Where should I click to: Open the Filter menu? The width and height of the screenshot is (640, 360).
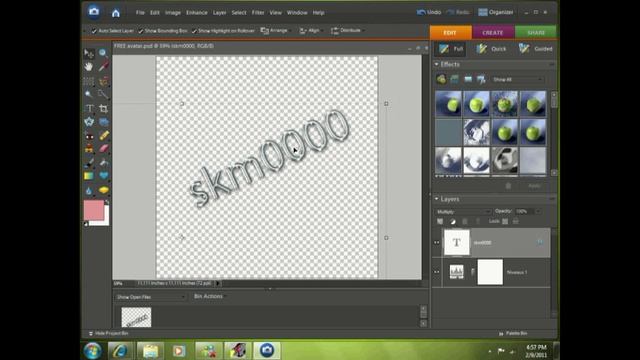tap(258, 13)
